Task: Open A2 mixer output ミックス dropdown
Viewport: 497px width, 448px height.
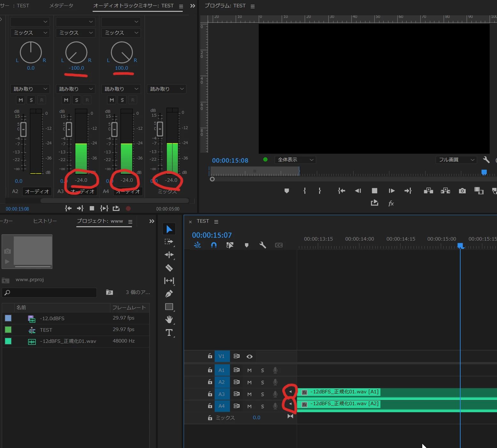Action: [30, 33]
